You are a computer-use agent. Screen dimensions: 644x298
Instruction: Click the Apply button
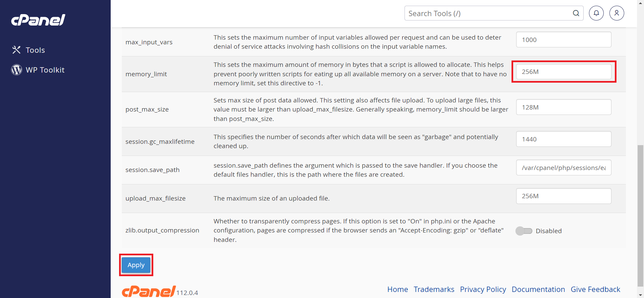(136, 265)
